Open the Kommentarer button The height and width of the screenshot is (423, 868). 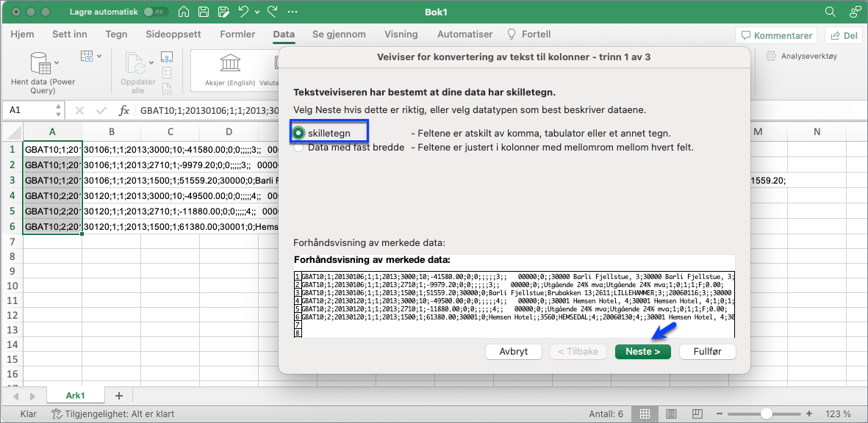pos(777,35)
